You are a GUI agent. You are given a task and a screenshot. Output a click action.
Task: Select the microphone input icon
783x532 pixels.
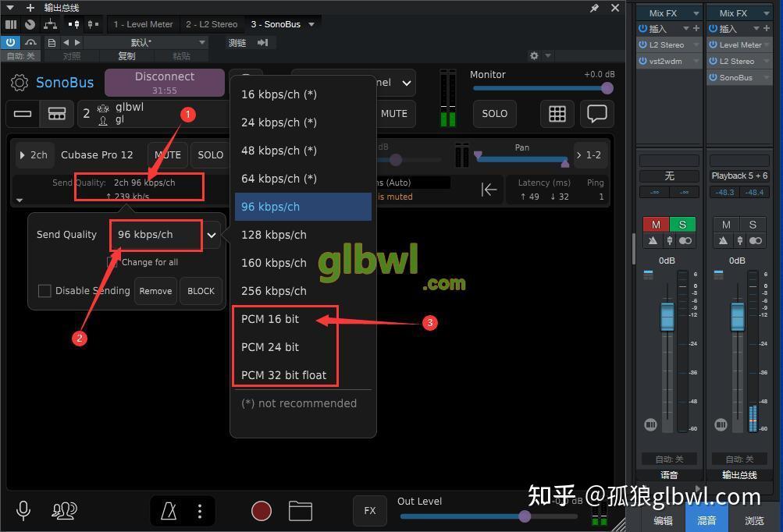click(23, 510)
